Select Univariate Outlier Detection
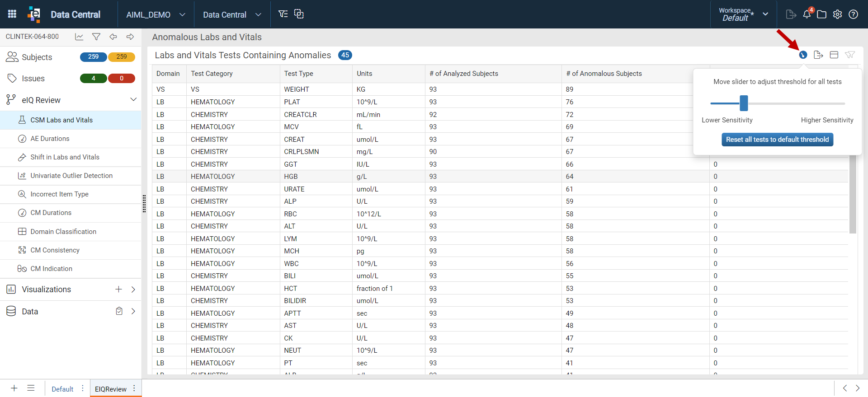 click(x=71, y=176)
